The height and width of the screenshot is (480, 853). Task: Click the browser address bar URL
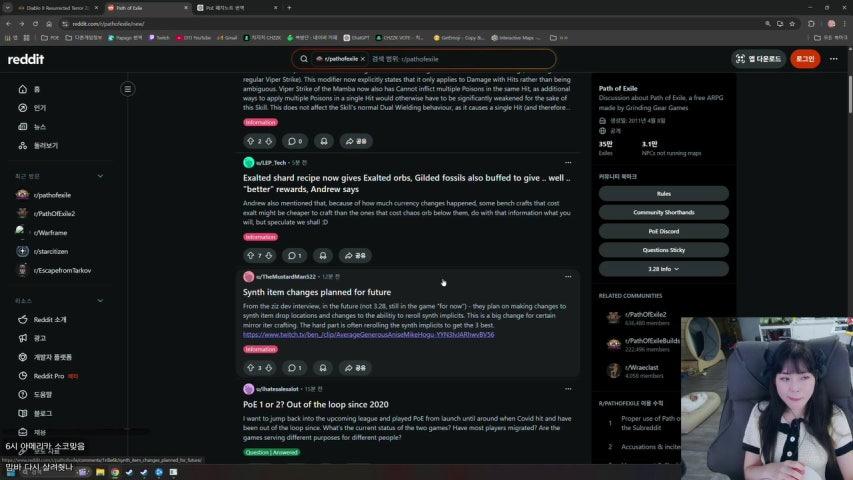click(108, 24)
